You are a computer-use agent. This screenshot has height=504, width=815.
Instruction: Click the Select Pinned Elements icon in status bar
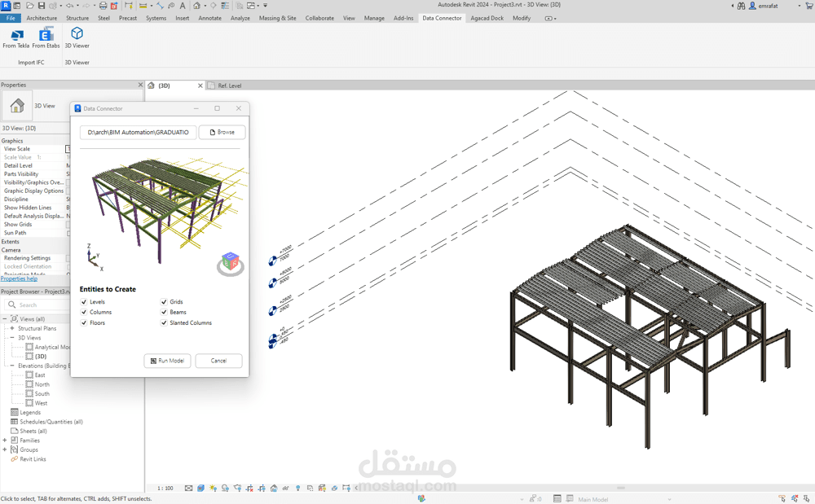[806, 499]
